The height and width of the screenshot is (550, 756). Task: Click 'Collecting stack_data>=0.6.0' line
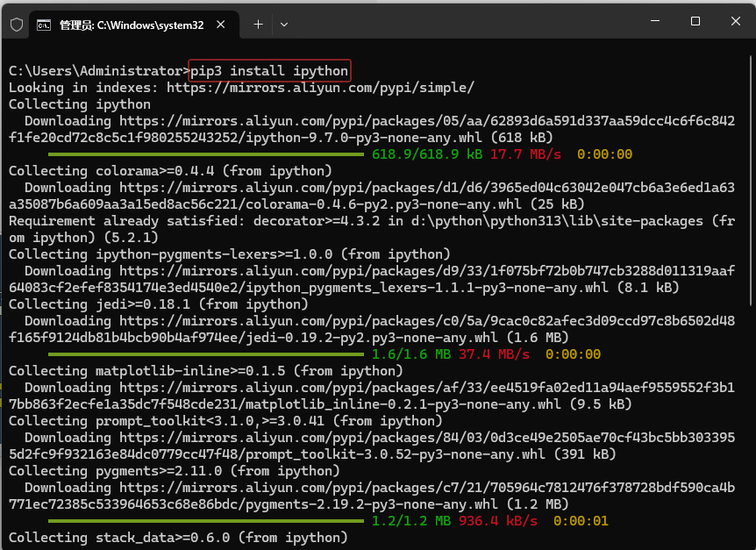178,538
